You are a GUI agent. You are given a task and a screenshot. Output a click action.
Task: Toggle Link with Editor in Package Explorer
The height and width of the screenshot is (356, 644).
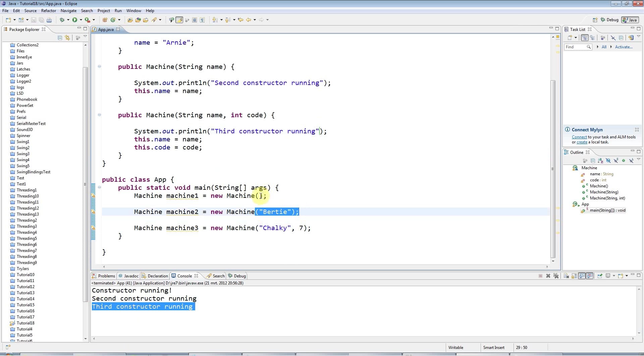point(67,38)
